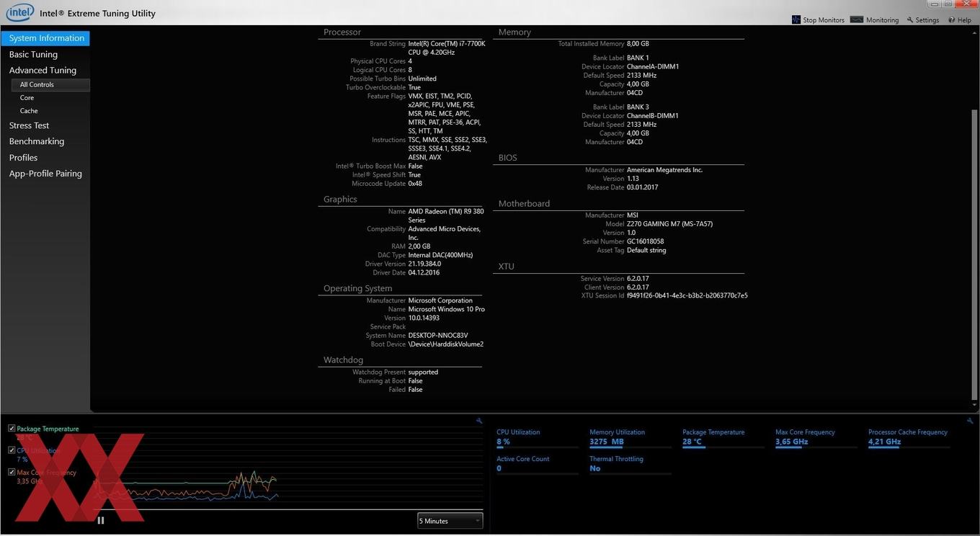This screenshot has width=980, height=536.
Task: Click the Motherboard section heading
Action: click(x=524, y=204)
